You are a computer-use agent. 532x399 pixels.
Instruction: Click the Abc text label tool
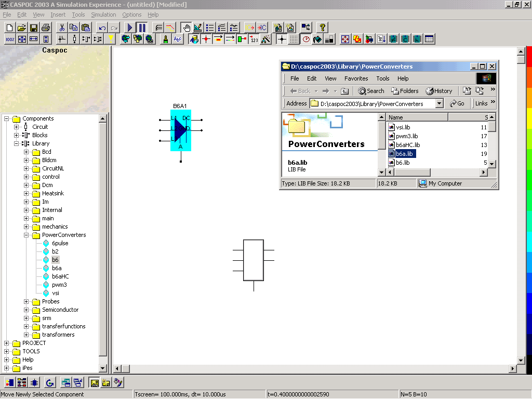point(178,39)
